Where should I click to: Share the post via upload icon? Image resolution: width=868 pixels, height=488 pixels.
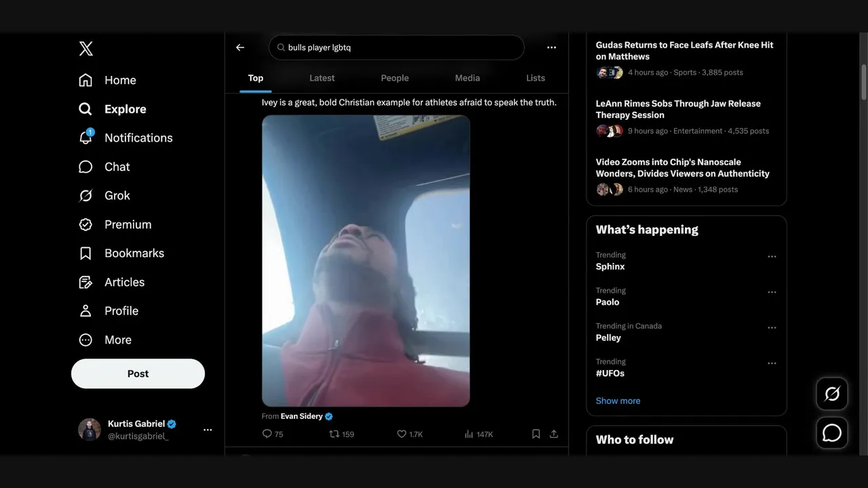(553, 434)
